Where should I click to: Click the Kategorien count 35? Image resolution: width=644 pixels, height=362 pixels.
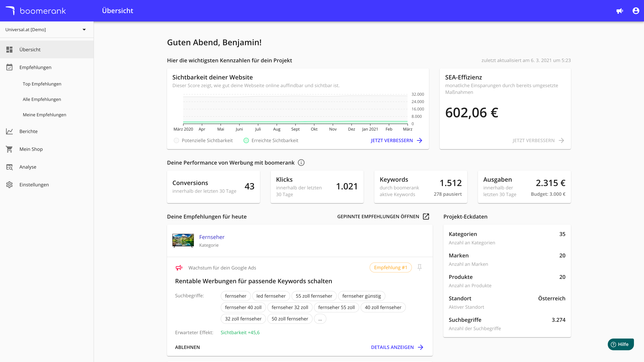[562, 234]
